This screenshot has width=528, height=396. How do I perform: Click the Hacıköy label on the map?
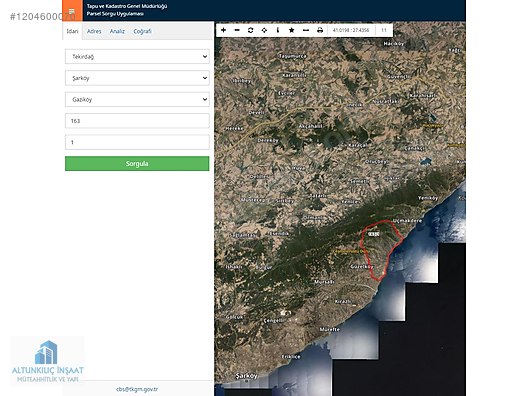tap(394, 44)
